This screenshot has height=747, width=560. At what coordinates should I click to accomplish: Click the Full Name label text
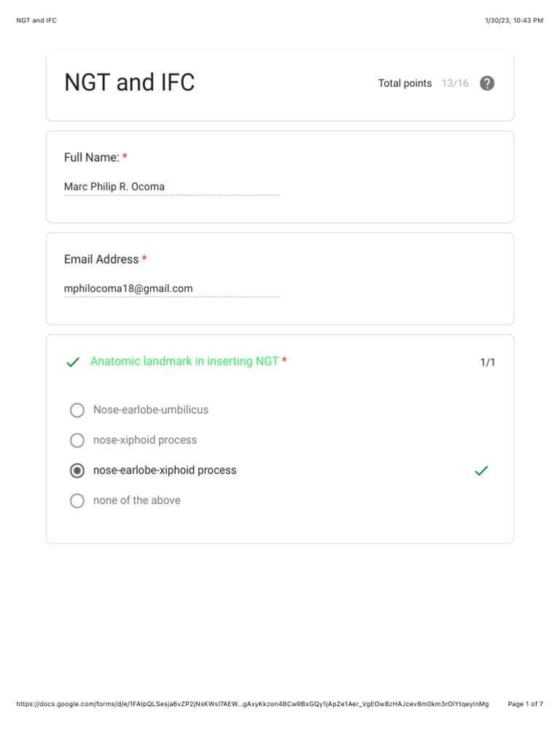pos(92,158)
